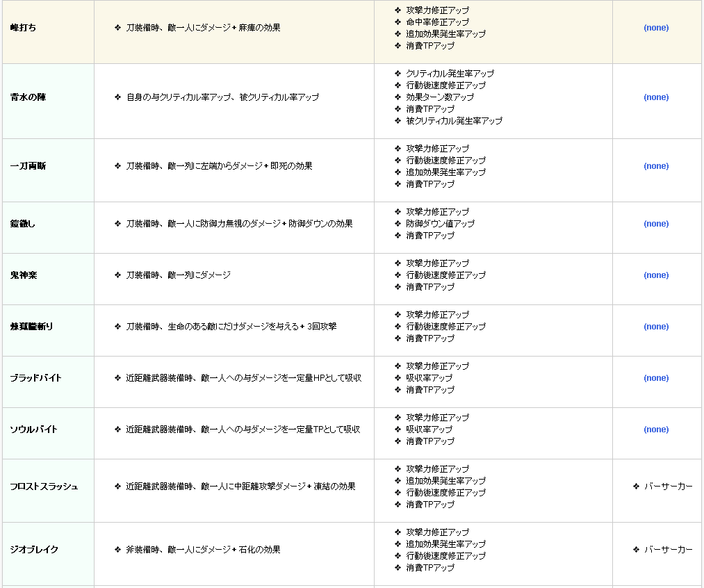704x588 pixels.
Task: Click the (none) link in the 鬼神楽 row
Action: (656, 275)
